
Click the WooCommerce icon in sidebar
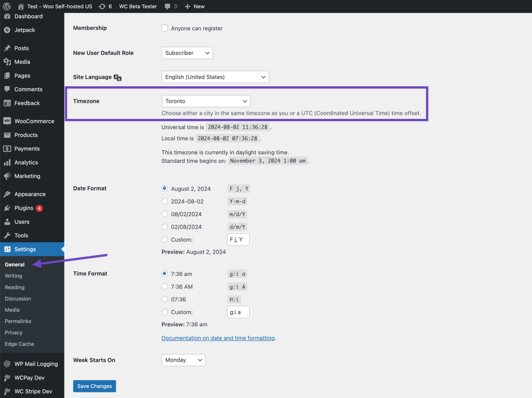pos(7,121)
